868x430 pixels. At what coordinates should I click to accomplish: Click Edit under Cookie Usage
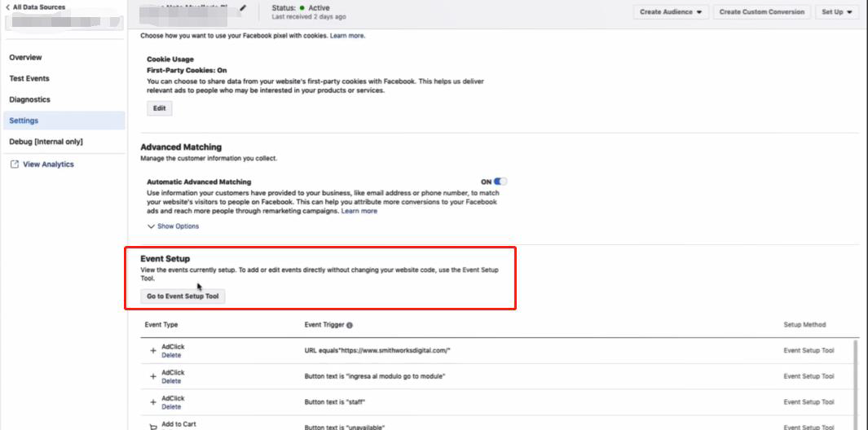[160, 108]
